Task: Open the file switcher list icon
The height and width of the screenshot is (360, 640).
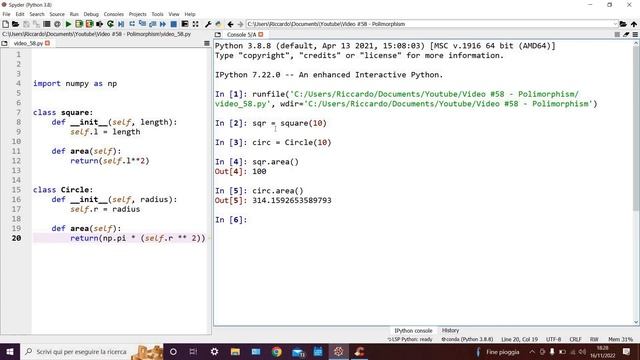Action: click(47, 24)
